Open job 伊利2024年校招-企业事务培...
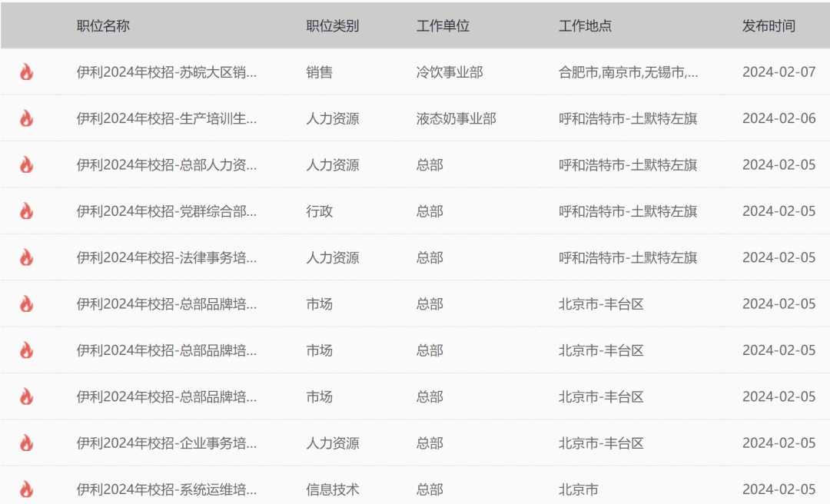 coord(166,443)
